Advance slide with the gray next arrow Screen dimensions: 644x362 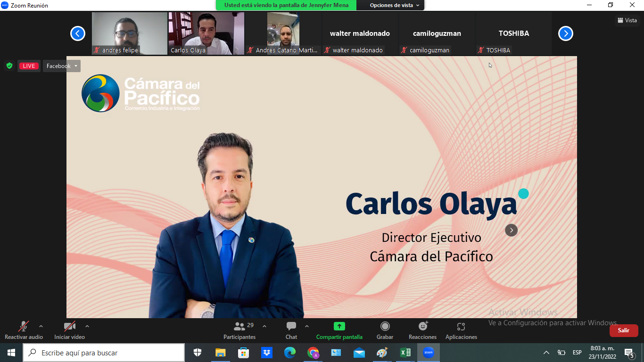click(x=512, y=230)
